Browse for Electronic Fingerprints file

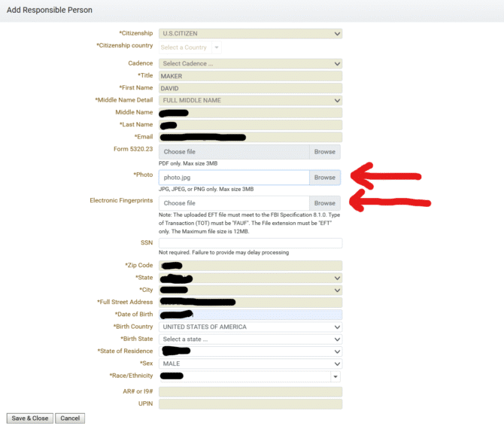point(324,203)
